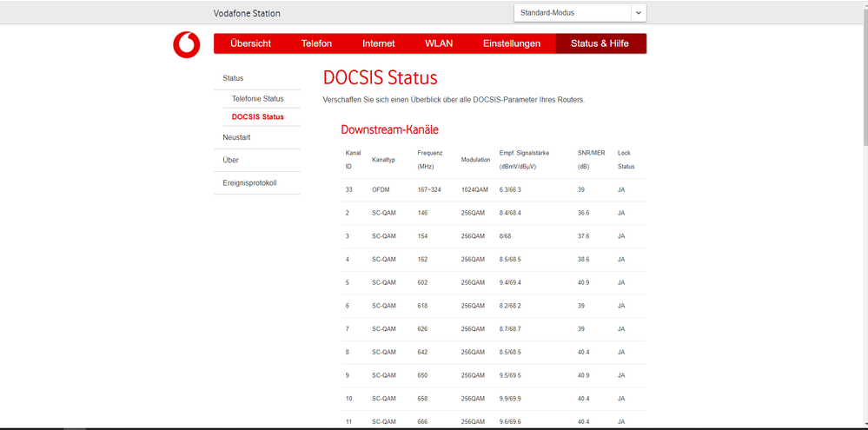Click the 162 frequency cell

[422, 260]
